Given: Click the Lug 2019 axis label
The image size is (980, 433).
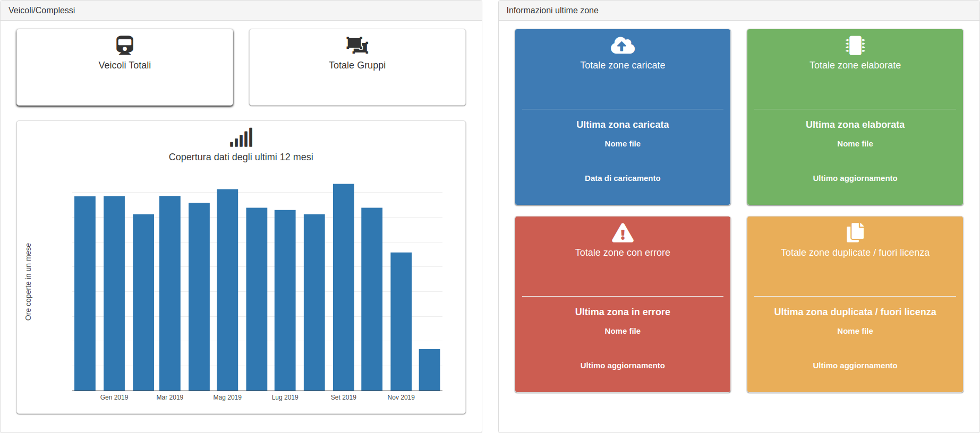Looking at the screenshot, I should pos(285,397).
